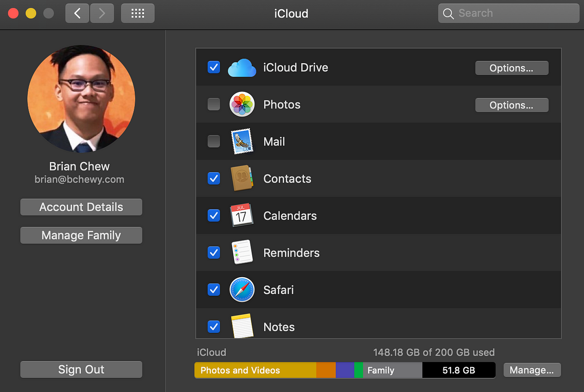Click the Notes label text

click(x=279, y=327)
